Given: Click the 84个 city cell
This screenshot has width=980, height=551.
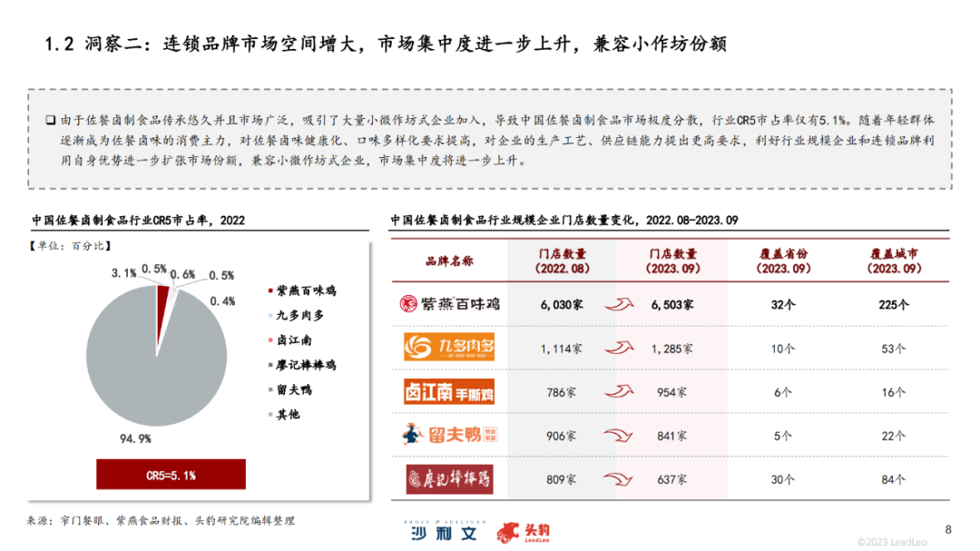Looking at the screenshot, I should coord(893,479).
